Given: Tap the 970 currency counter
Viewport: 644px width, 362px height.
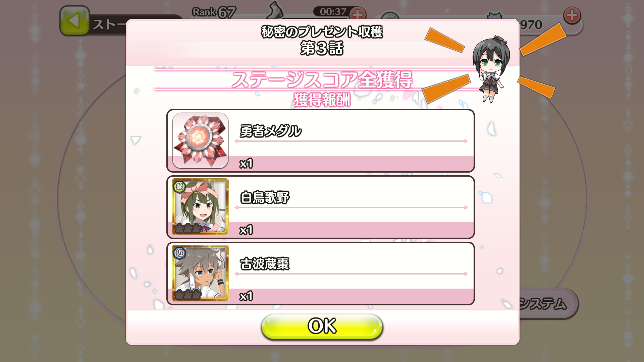Looking at the screenshot, I should coord(531,24).
